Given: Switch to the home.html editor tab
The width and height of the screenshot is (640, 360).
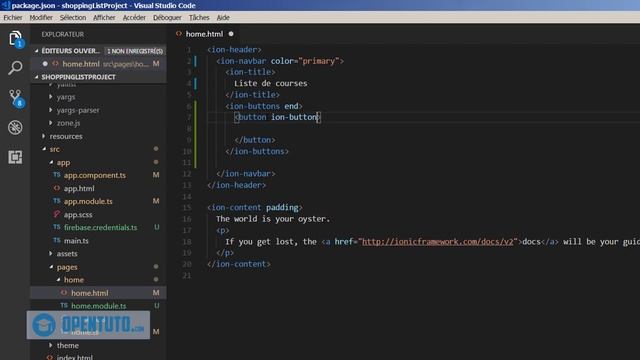Looking at the screenshot, I should point(204,34).
